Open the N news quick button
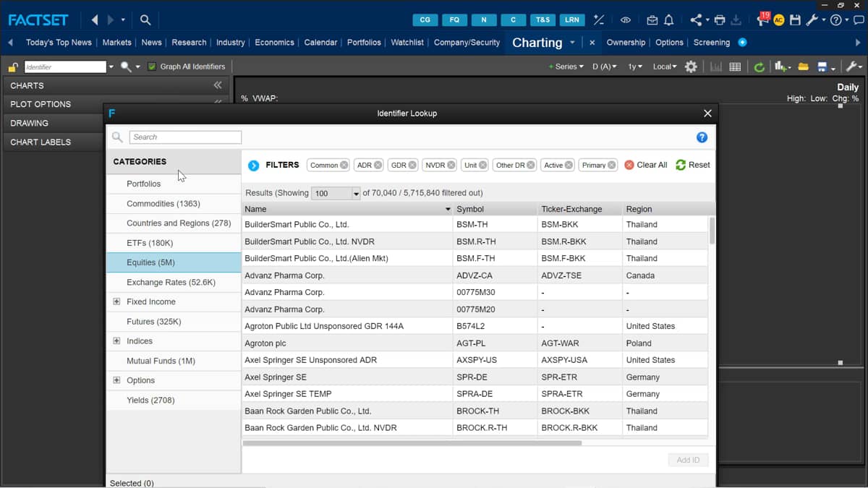The width and height of the screenshot is (868, 488). (484, 20)
